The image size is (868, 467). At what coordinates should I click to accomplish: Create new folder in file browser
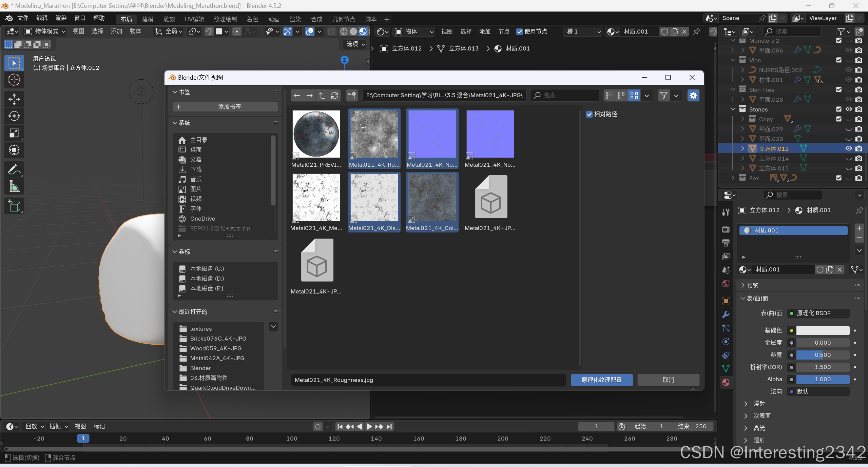click(352, 96)
